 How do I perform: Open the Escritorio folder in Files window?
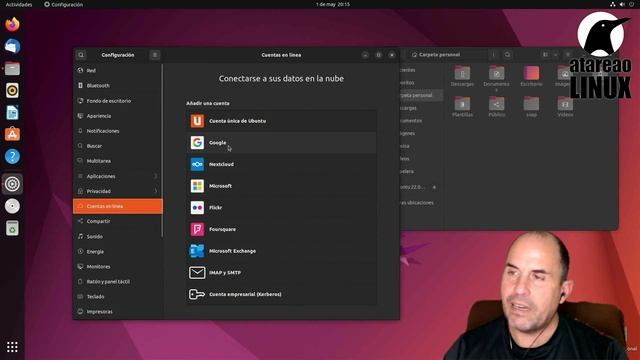[x=531, y=76]
